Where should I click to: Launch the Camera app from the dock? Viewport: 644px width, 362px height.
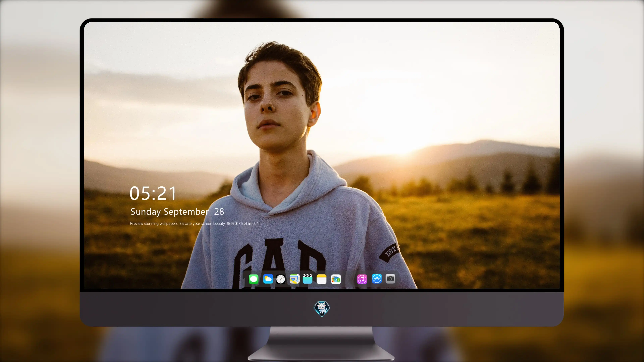coord(390,279)
